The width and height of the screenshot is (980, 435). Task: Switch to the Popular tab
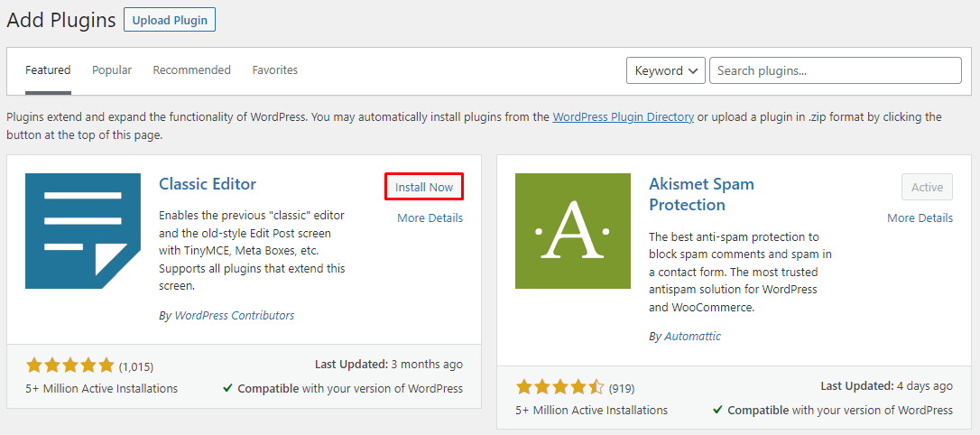tap(112, 70)
